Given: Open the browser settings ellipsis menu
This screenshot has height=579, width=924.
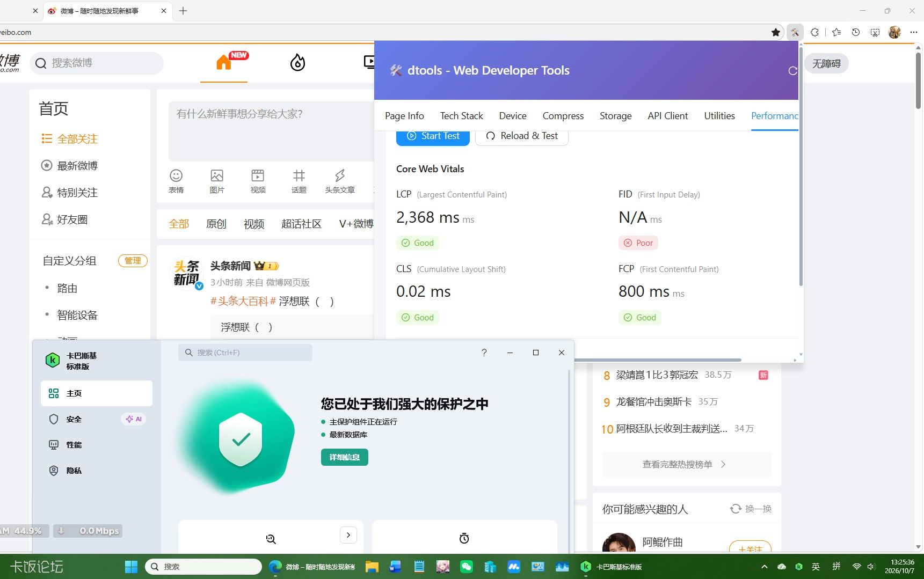Looking at the screenshot, I should click(913, 32).
